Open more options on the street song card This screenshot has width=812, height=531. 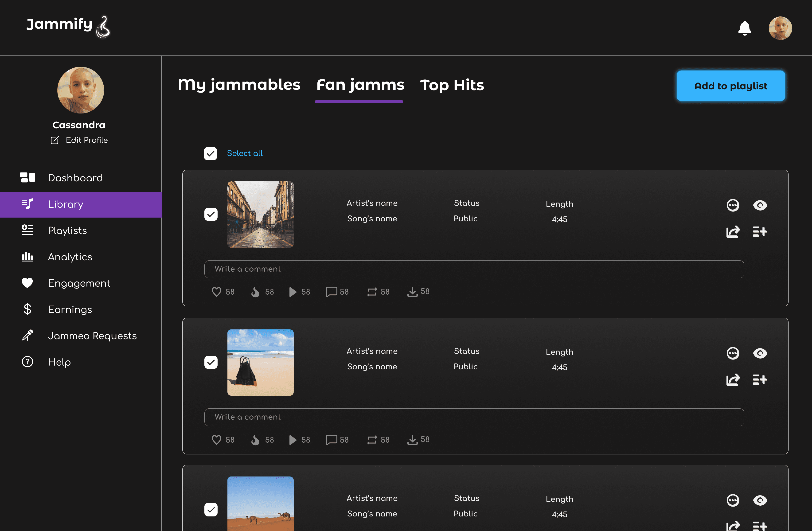pyautogui.click(x=733, y=205)
